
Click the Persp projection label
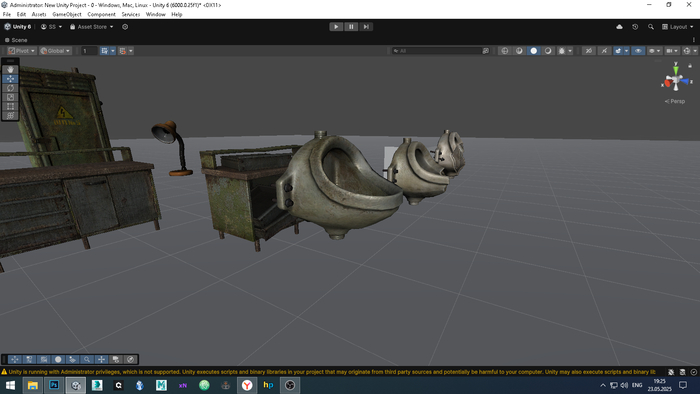675,101
